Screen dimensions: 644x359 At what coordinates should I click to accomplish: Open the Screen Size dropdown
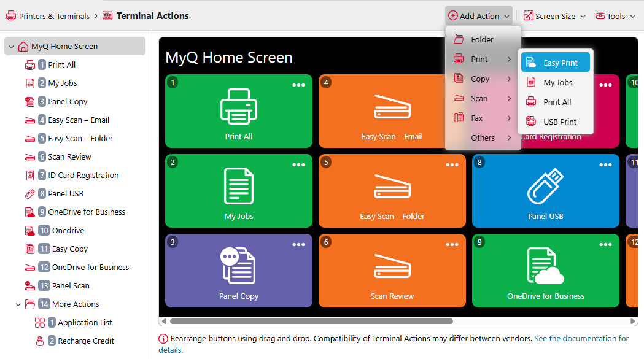[x=554, y=16]
